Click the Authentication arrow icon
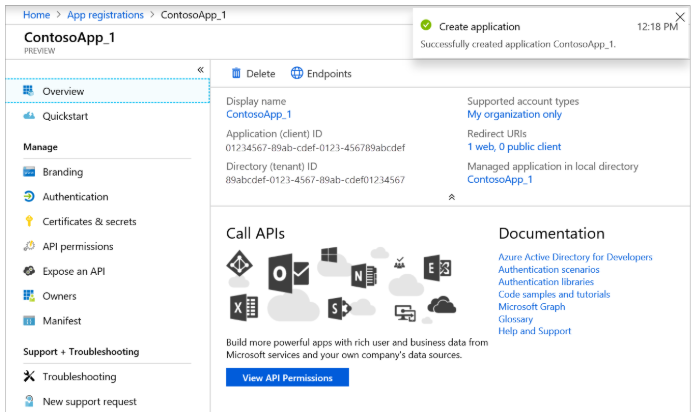The height and width of the screenshot is (412, 694). pyautogui.click(x=29, y=196)
